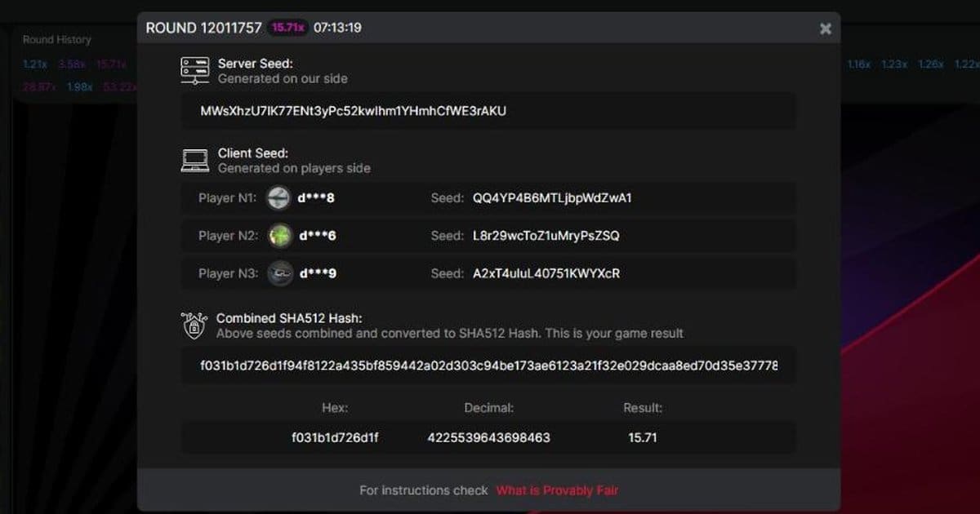Click the Server Seed heading
The image size is (980, 514).
click(x=256, y=64)
